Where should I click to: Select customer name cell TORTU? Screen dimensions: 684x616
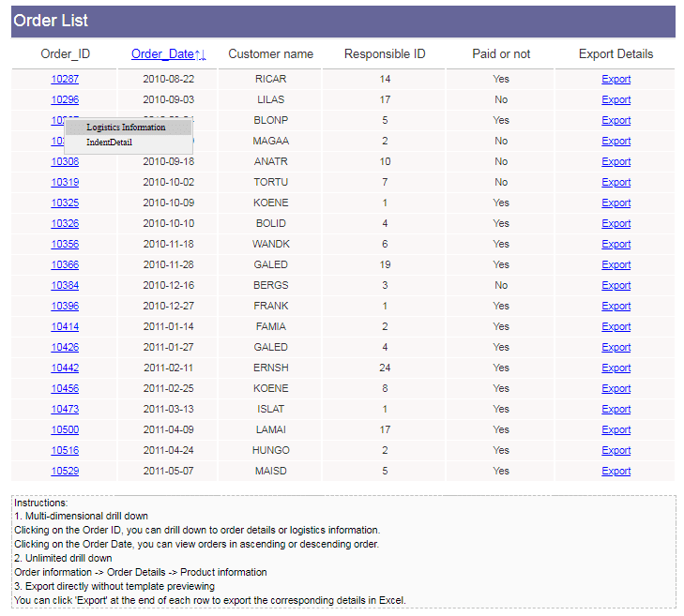point(270,182)
